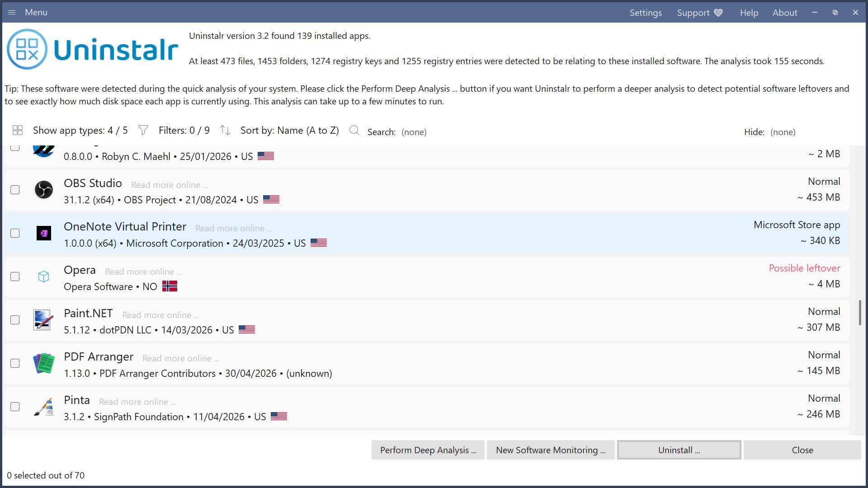Click the Hide input field

(x=783, y=132)
